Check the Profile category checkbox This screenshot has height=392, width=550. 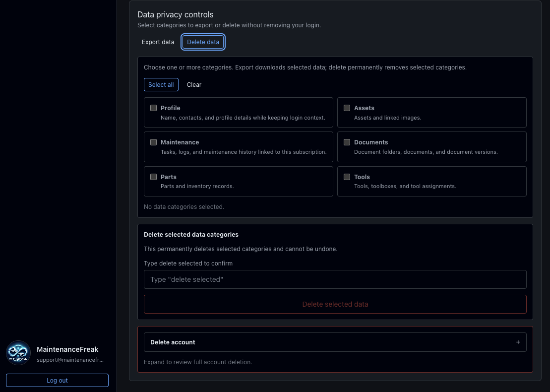[x=153, y=108]
